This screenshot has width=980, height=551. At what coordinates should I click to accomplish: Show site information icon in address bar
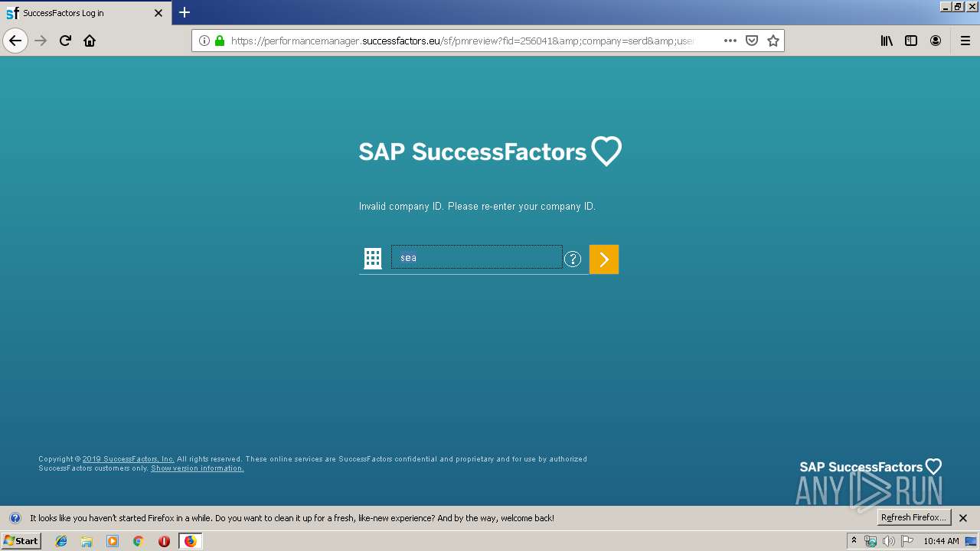point(204,41)
